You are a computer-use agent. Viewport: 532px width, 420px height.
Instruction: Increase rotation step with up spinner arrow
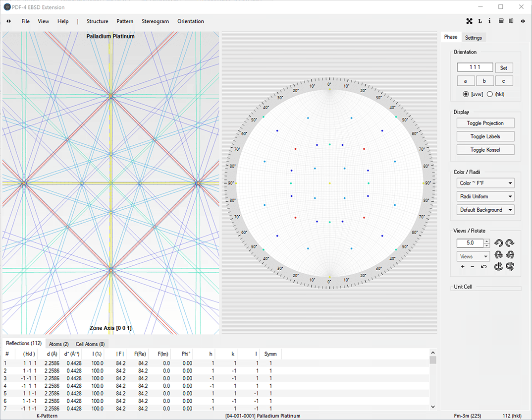click(x=487, y=241)
